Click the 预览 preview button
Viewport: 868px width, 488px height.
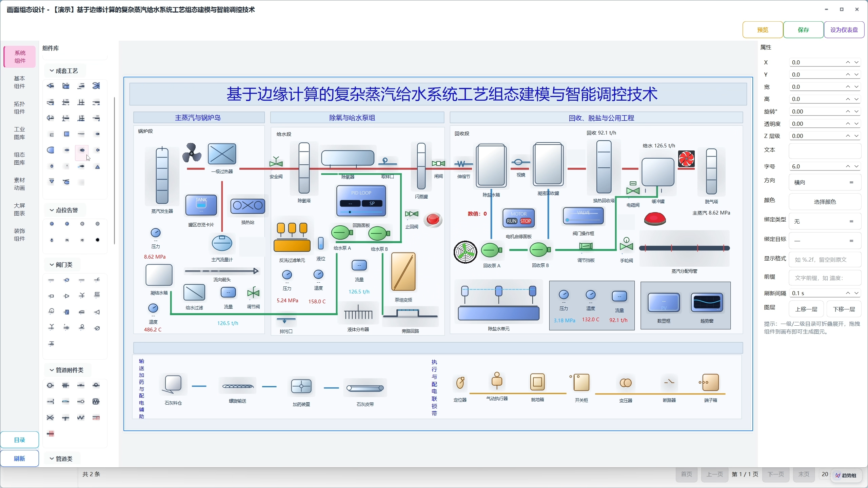[x=763, y=30]
